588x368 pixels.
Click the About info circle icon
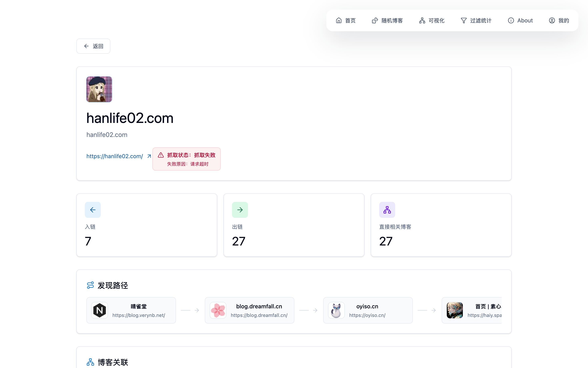point(511,20)
